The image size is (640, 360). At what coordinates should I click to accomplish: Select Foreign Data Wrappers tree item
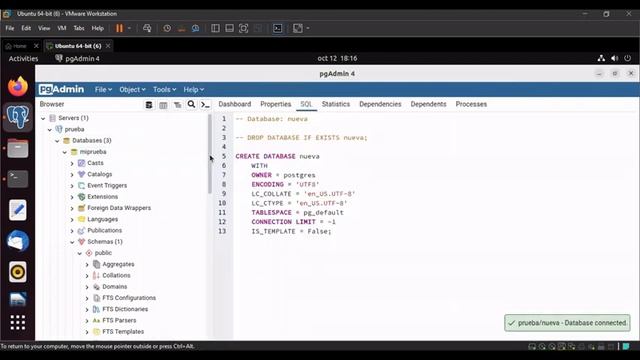coord(119,208)
